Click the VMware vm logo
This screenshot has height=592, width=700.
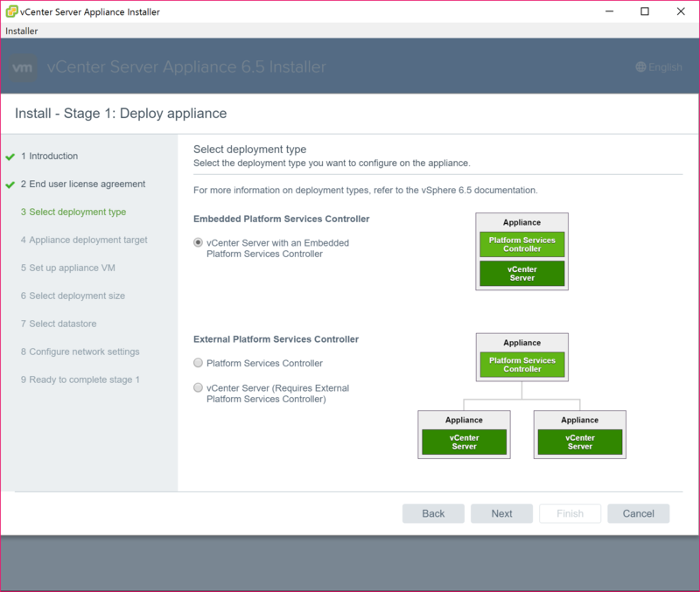(23, 67)
